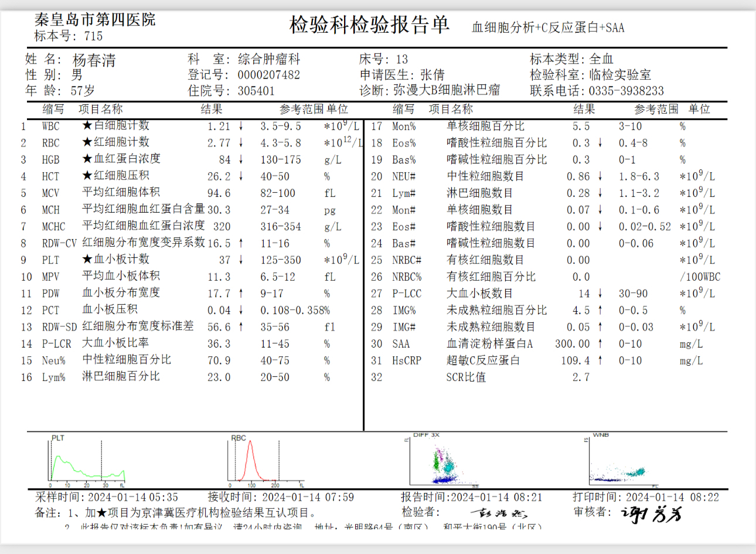Click PCT reference range 0.108-0.358%
Viewport: 756px width, 554px height.
point(295,310)
